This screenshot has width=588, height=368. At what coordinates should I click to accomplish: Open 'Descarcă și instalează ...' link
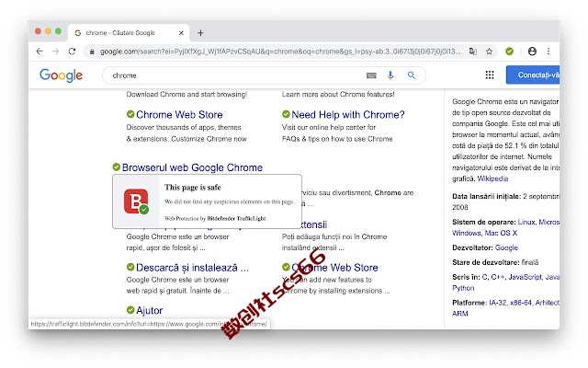[192, 268]
